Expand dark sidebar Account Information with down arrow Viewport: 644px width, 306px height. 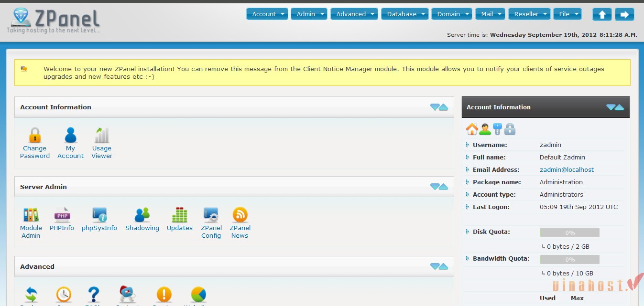tap(611, 107)
